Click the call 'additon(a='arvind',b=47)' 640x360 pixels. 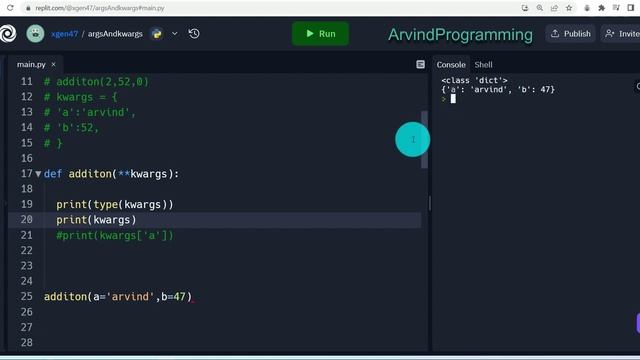[118, 297]
